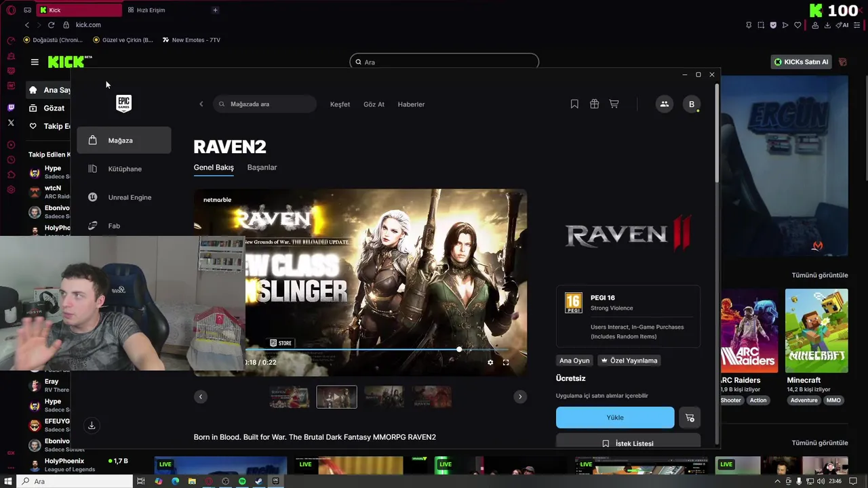The width and height of the screenshot is (868, 488).
Task: Open the shopping cart icon in Epic header
Action: (x=614, y=104)
